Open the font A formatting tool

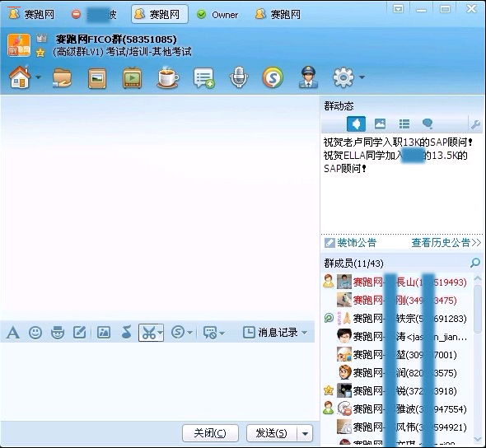[x=12, y=333]
